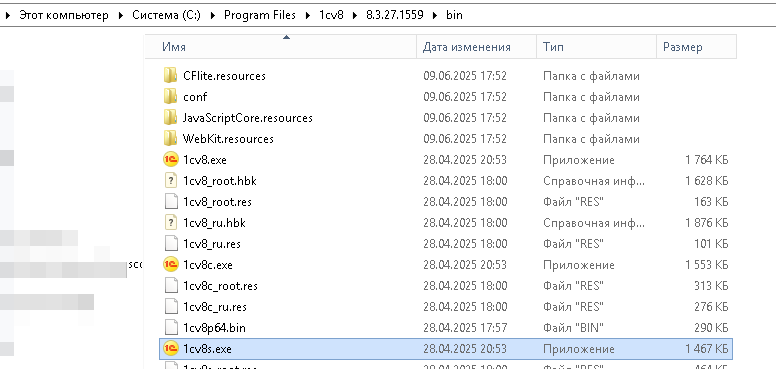The height and width of the screenshot is (369, 776).
Task: Select the 1cv8s.exe file name
Action: pos(207,349)
